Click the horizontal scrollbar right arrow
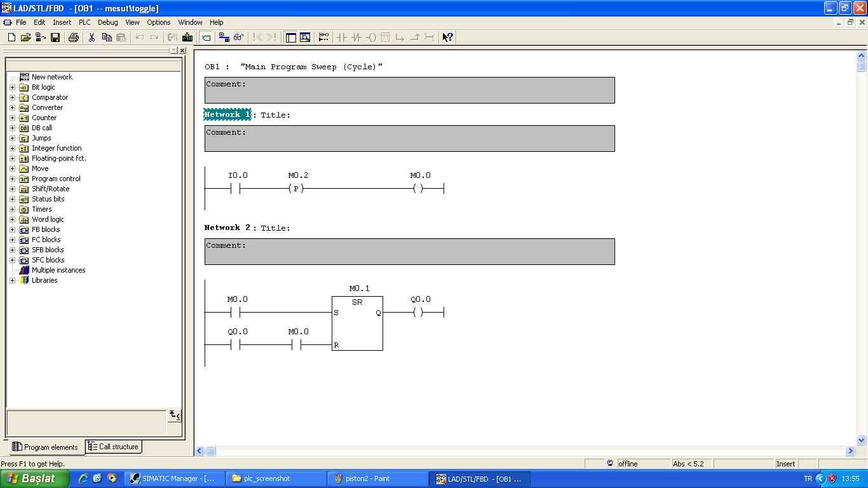The height and width of the screenshot is (488, 868). (850, 451)
